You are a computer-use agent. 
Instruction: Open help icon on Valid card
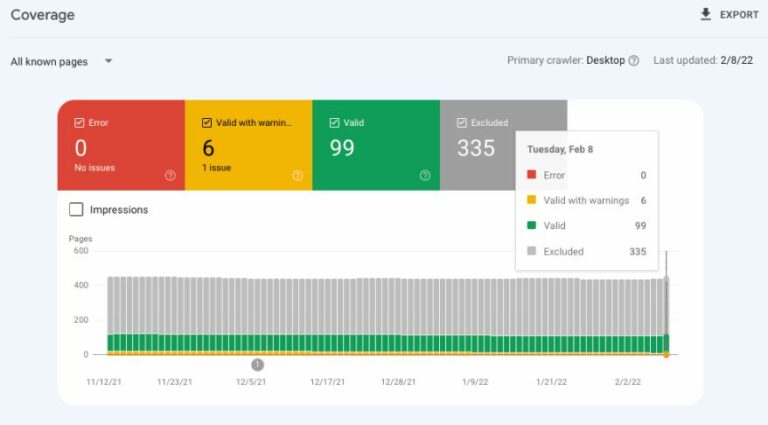coord(425,175)
